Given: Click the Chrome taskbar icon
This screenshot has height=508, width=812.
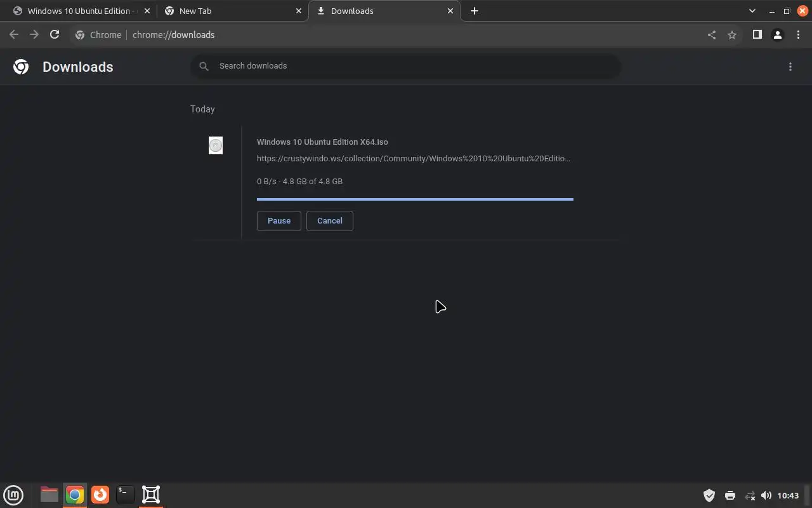Looking at the screenshot, I should tap(75, 495).
